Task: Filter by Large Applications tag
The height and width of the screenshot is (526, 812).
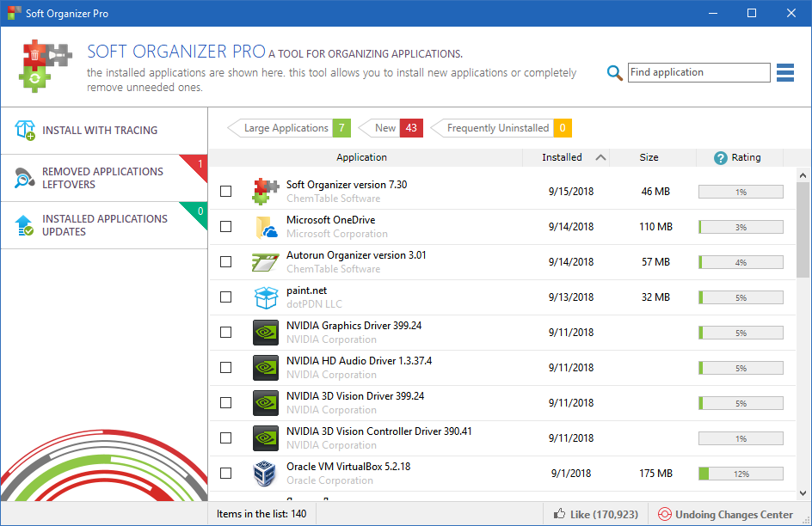Action: click(x=289, y=128)
